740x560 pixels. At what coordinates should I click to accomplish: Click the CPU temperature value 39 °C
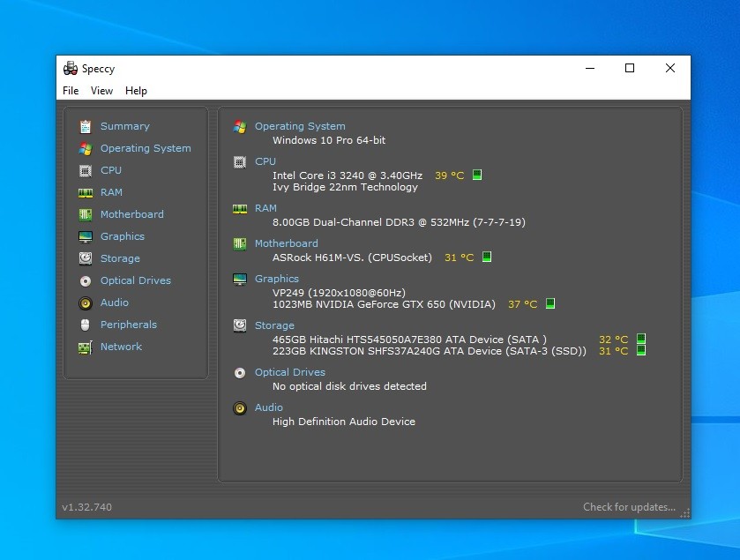pos(449,175)
